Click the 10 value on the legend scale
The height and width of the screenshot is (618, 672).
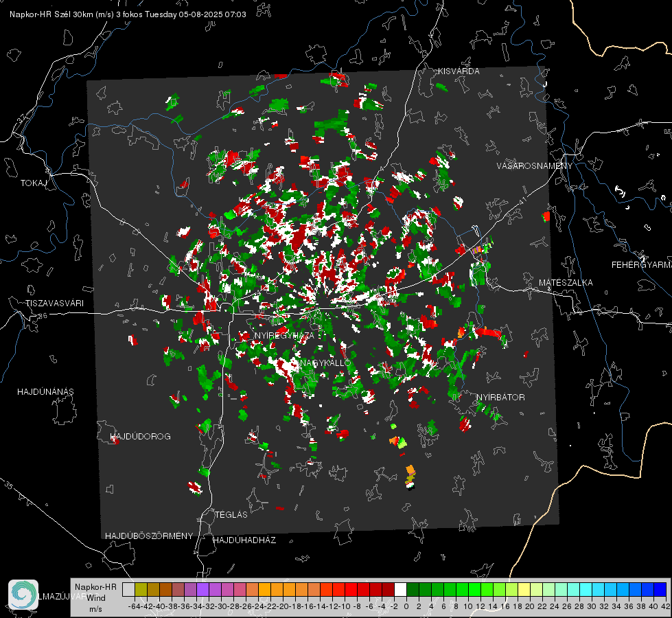(467, 606)
